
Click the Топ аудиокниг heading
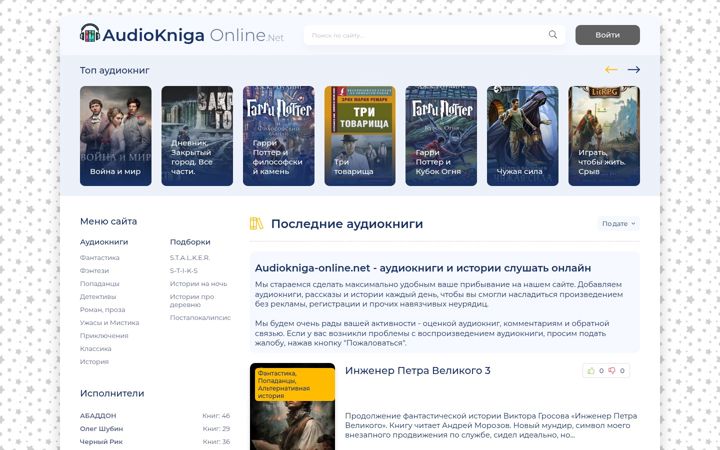[x=115, y=70]
